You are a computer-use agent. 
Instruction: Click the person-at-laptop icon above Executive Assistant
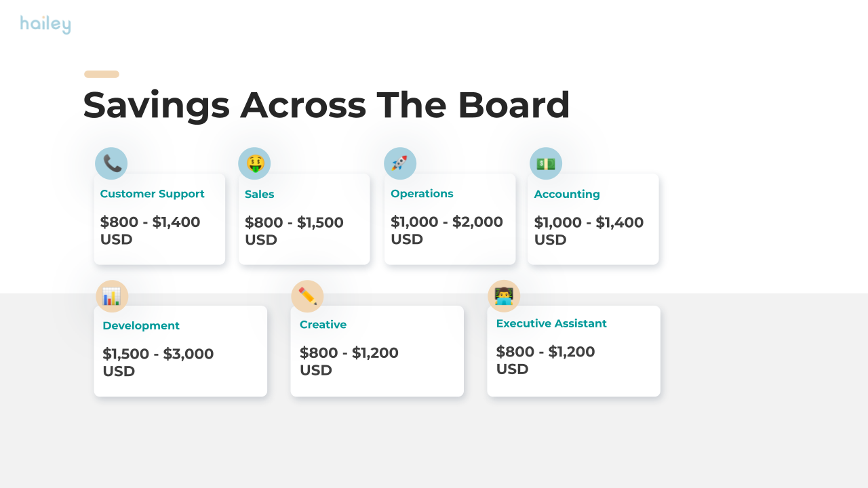[x=504, y=296]
